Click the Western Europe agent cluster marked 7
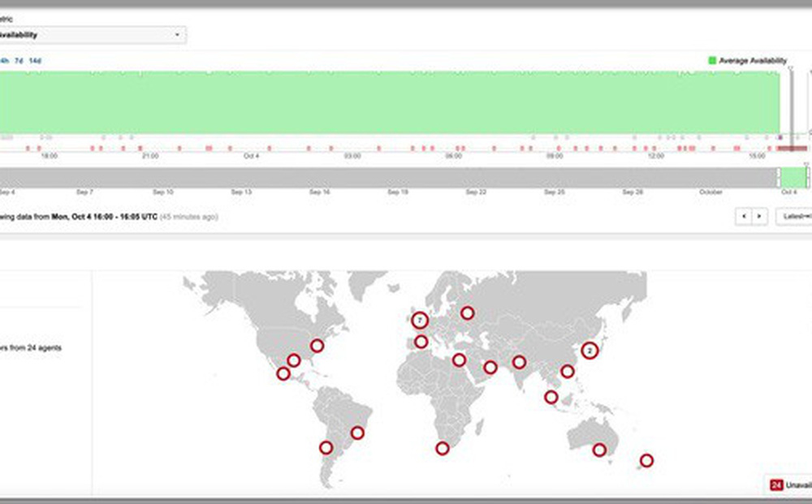Image resolution: width=812 pixels, height=504 pixels. (x=419, y=321)
